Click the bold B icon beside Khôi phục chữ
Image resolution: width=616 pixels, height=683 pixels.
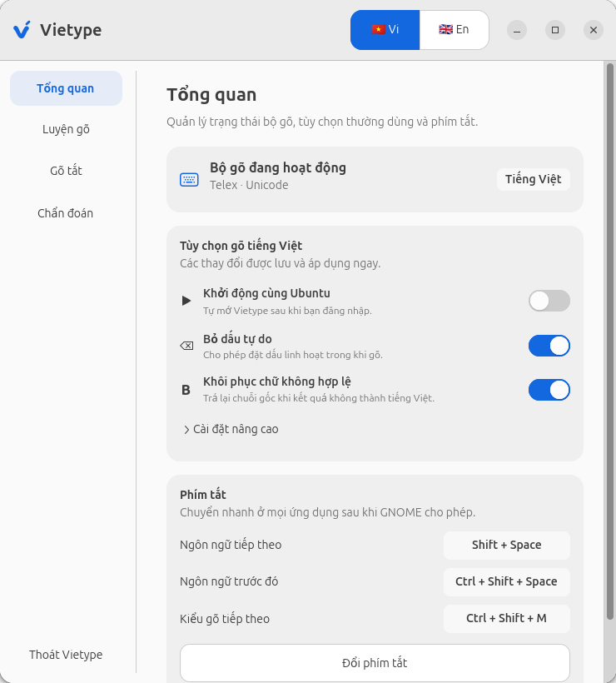pyautogui.click(x=186, y=390)
